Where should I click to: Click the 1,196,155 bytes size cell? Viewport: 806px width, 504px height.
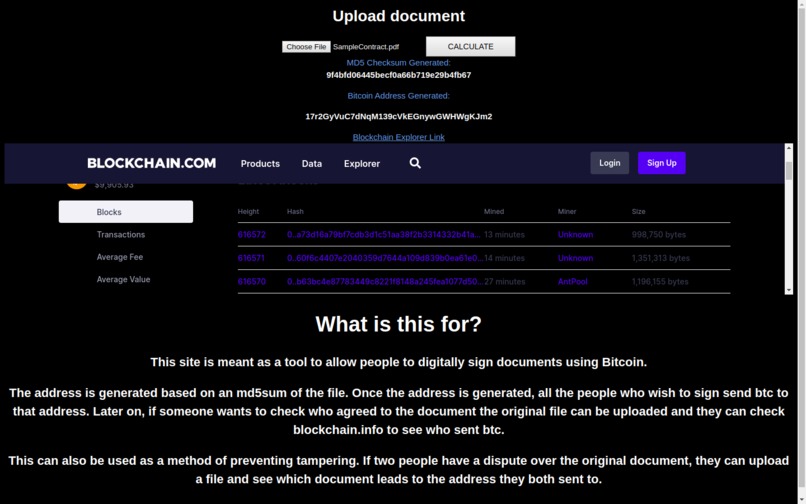pos(660,282)
